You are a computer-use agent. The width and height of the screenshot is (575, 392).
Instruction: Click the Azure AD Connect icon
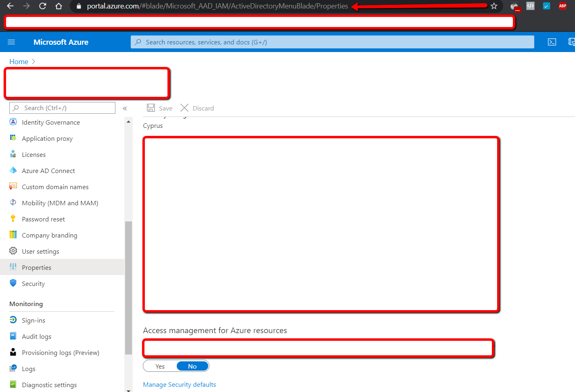click(x=13, y=170)
